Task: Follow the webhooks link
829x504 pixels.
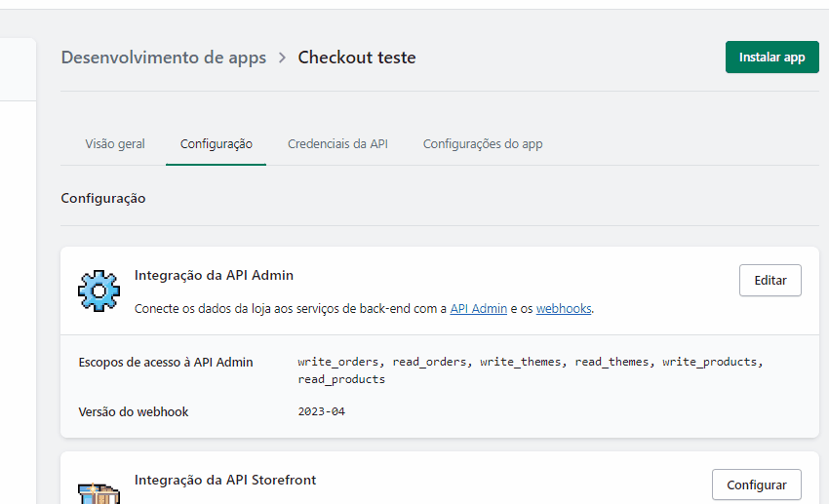Action: point(564,308)
